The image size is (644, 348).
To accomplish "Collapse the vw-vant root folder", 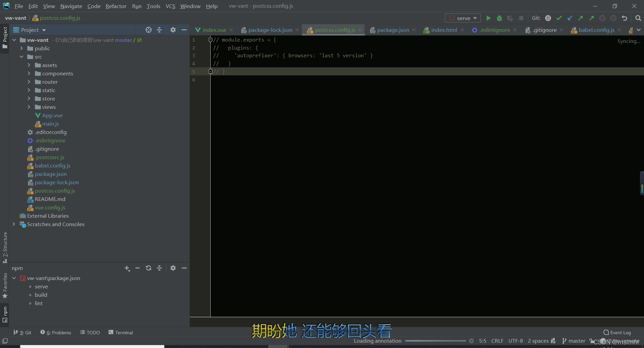I will (14, 40).
